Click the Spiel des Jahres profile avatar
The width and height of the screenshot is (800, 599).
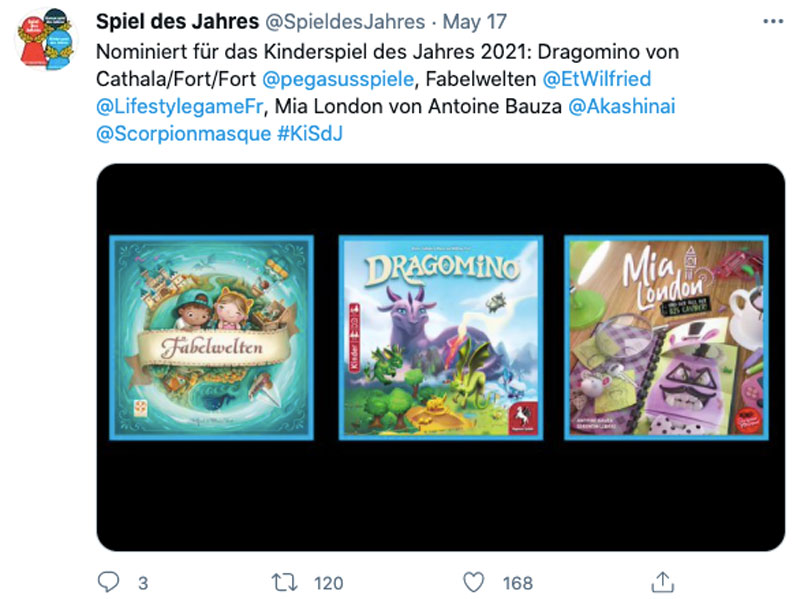pos(46,40)
